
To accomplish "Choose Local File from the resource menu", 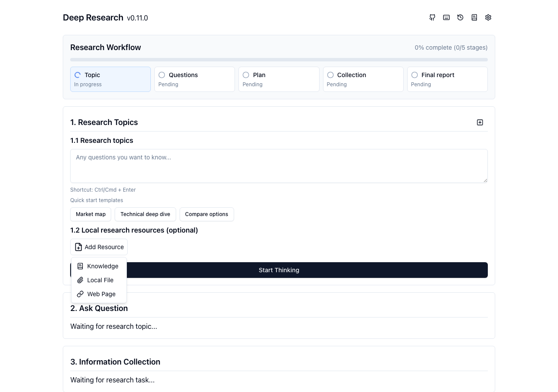I will (x=99, y=280).
